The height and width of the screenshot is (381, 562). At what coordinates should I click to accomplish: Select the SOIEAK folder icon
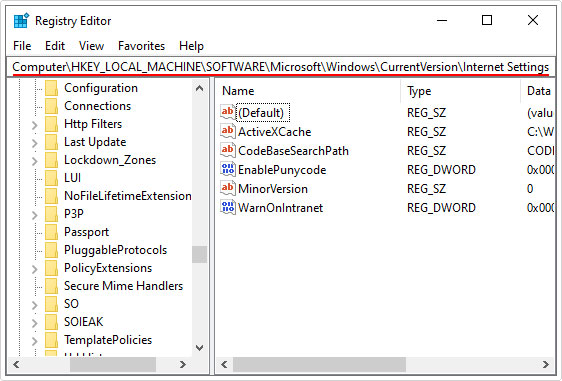tap(51, 322)
